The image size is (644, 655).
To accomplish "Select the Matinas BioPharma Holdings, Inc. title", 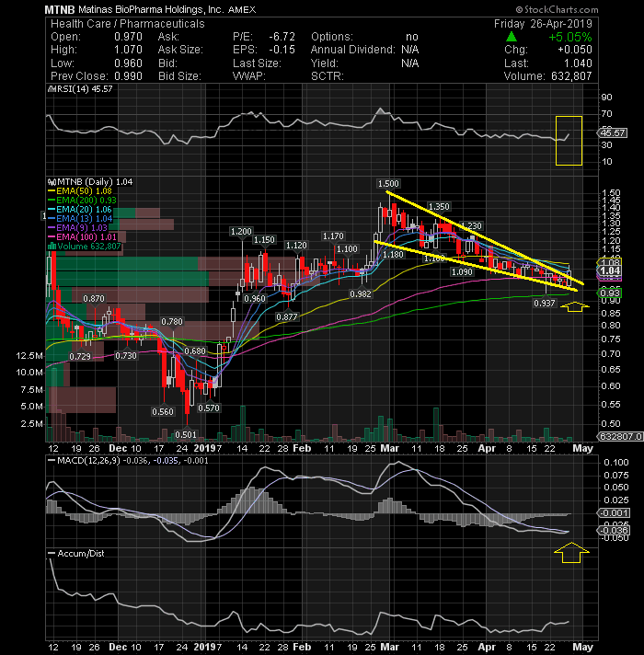I will click(x=151, y=9).
